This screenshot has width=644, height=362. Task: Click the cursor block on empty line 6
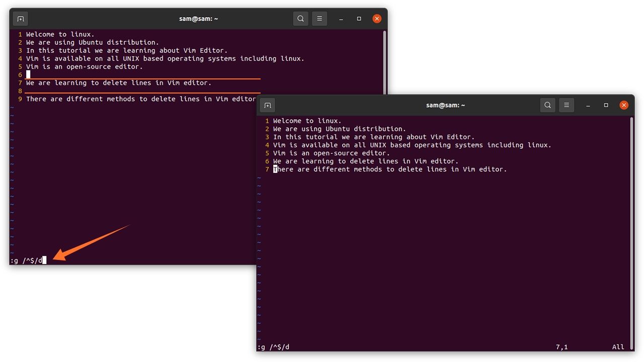coord(28,75)
